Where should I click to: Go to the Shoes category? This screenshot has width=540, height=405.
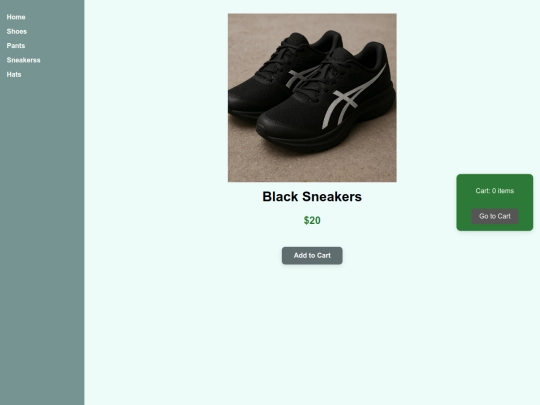click(x=17, y=31)
